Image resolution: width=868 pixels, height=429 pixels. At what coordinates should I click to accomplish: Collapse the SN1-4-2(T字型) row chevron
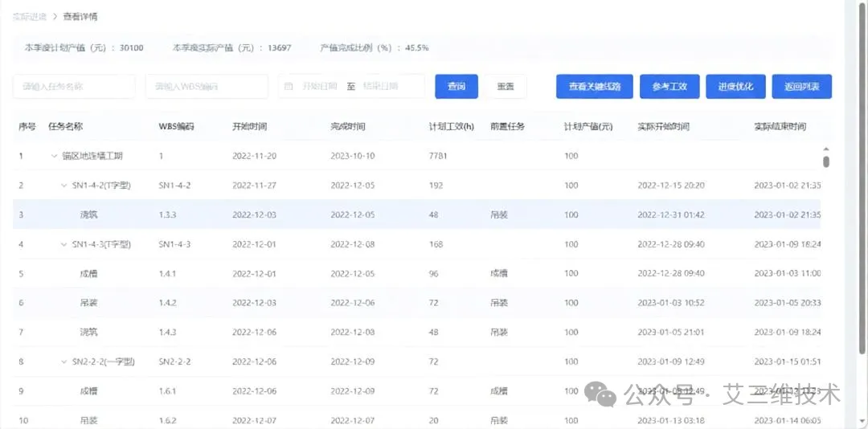pos(63,186)
